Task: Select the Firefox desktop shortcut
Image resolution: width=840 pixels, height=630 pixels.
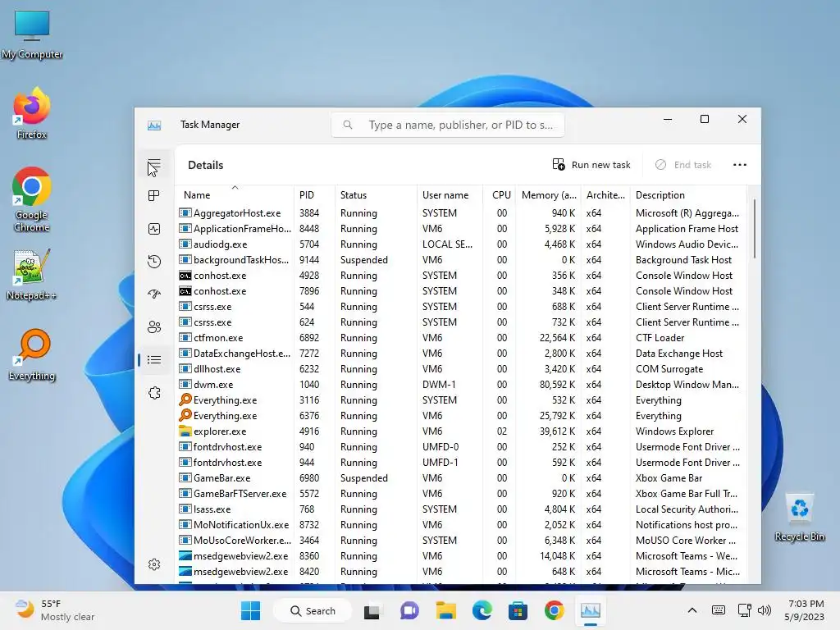Action: pyautogui.click(x=32, y=113)
